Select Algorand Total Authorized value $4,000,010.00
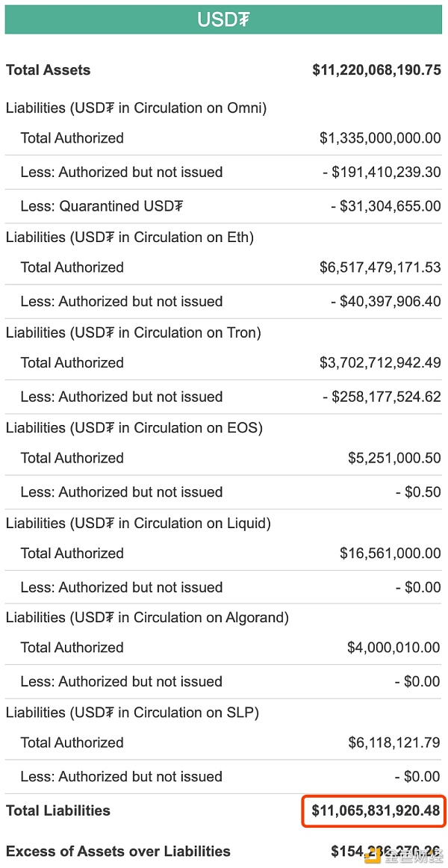The height and width of the screenshot is (868, 448). (x=393, y=647)
